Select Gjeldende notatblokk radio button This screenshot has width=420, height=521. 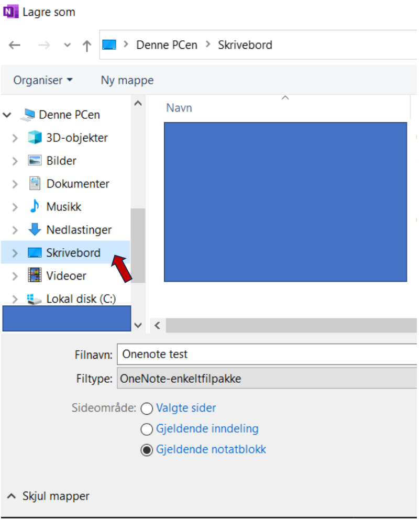147,450
